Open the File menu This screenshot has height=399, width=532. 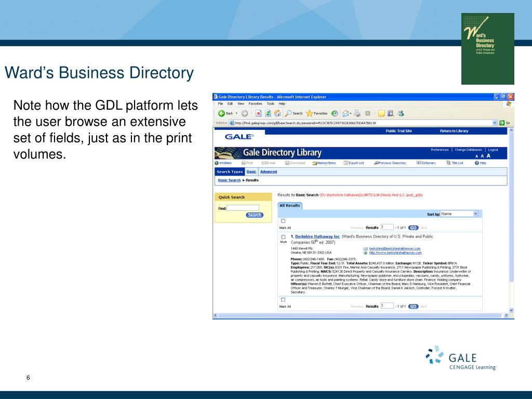tap(220, 104)
